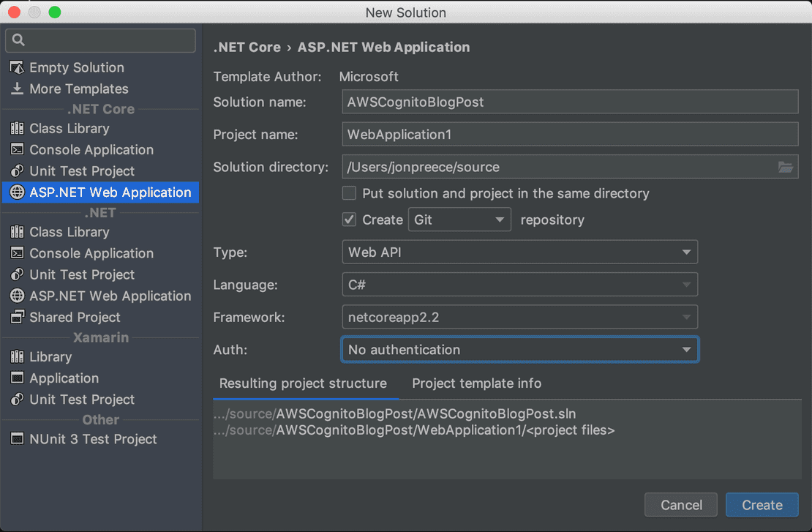Click the ".NET Core" section header in sidebar
The image size is (812, 532).
[101, 109]
